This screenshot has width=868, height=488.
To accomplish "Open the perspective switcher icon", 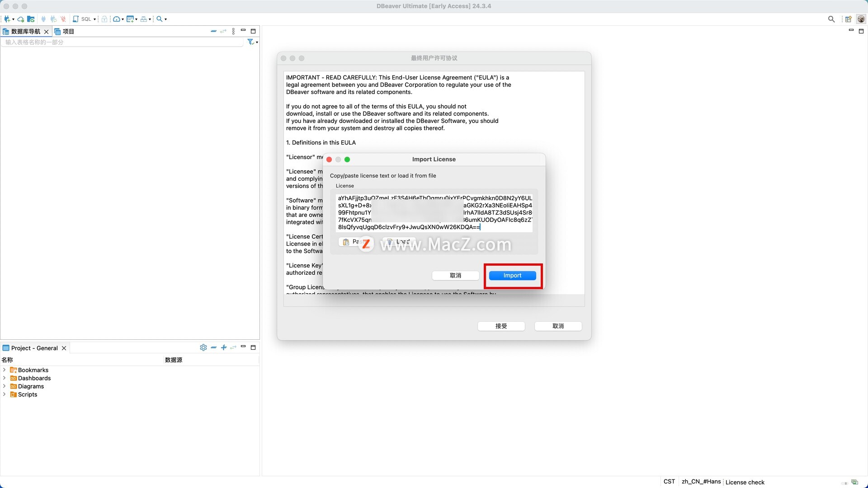I will point(849,19).
